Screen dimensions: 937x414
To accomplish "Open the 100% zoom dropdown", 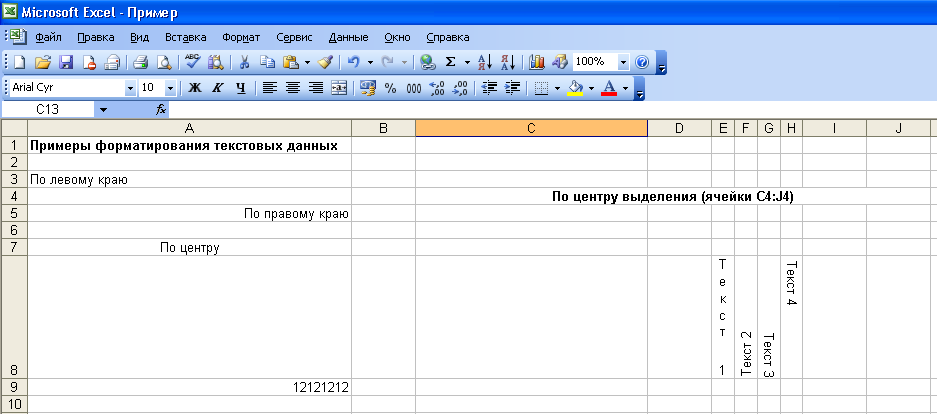I will click(x=623, y=62).
